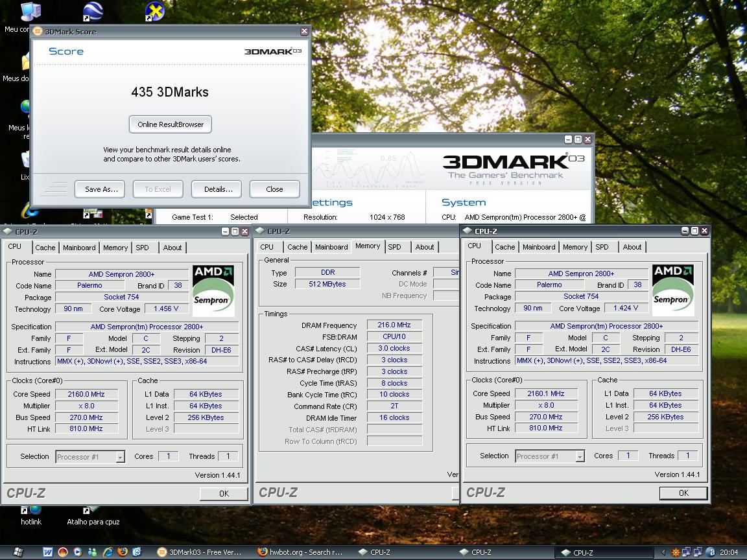The height and width of the screenshot is (560, 747).
Task: Click the memory Type DDR field
Action: tap(327, 272)
